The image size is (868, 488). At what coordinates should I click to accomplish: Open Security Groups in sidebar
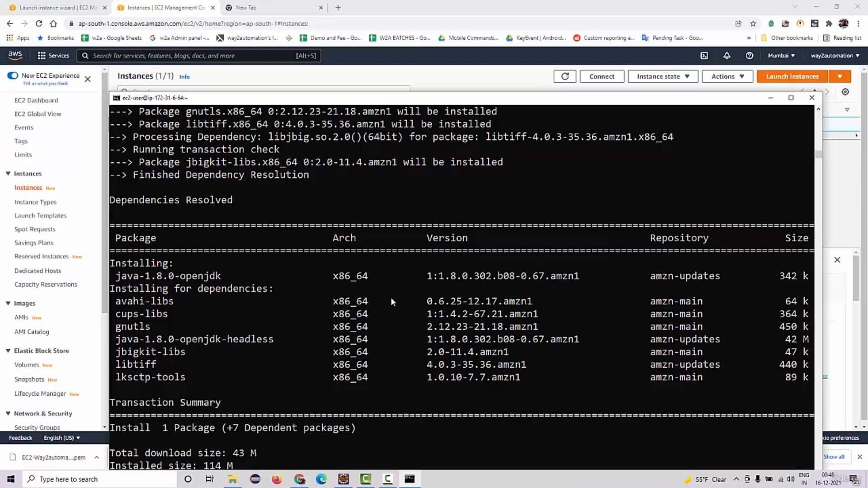coord(37,427)
